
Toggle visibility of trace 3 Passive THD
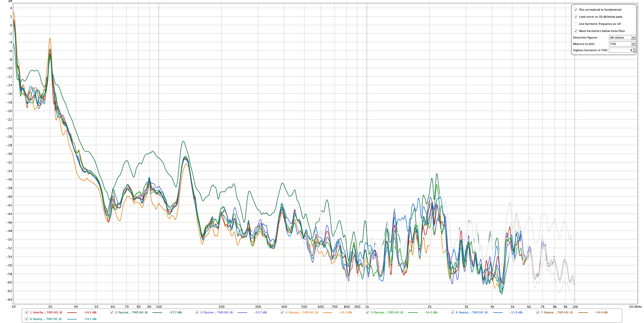click(197, 312)
